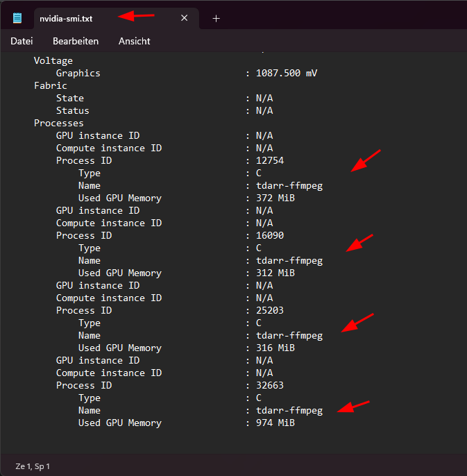Click the Fabric Status label
This screenshot has width=467, height=476.
point(73,110)
